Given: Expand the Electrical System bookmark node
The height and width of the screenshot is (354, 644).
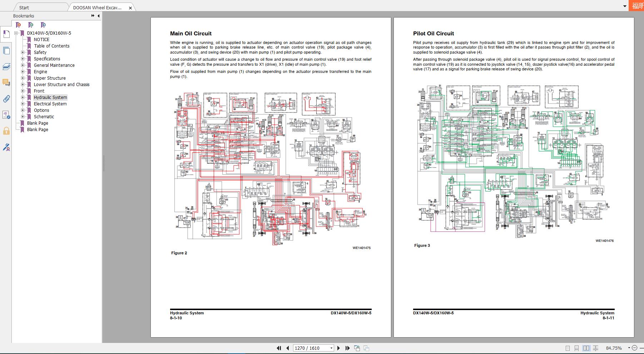Looking at the screenshot, I should pos(23,104).
